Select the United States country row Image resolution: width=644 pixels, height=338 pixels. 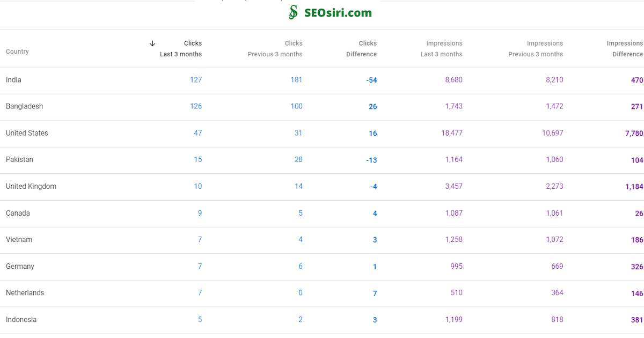click(27, 133)
